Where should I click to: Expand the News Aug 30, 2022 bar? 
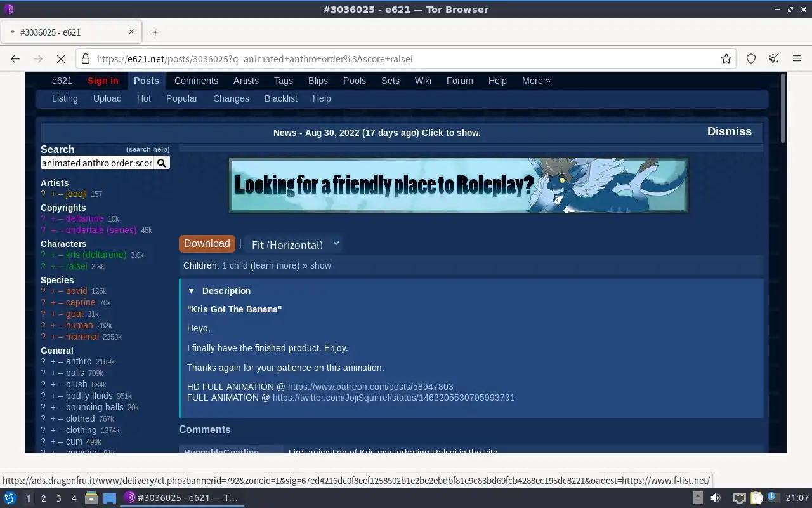click(x=377, y=133)
